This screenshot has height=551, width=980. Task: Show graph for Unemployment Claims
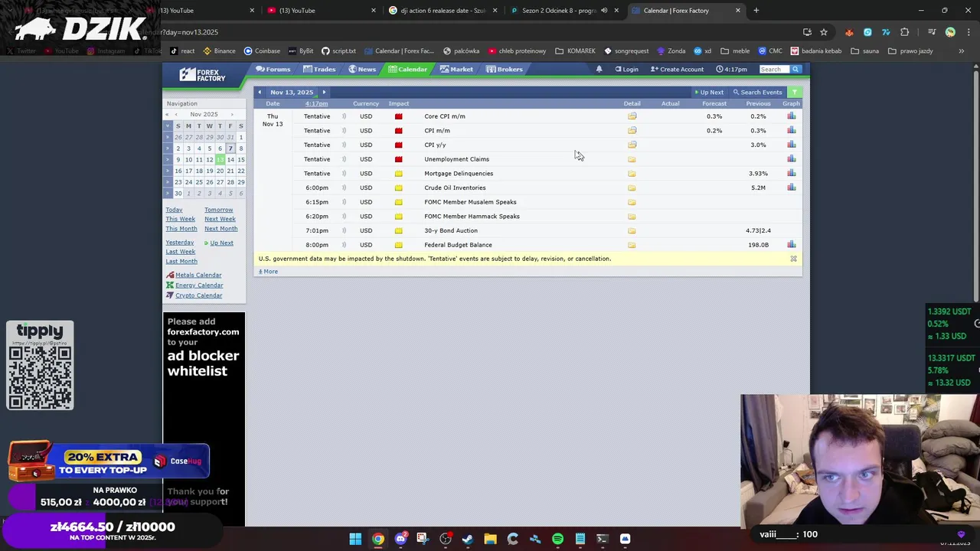(791, 159)
